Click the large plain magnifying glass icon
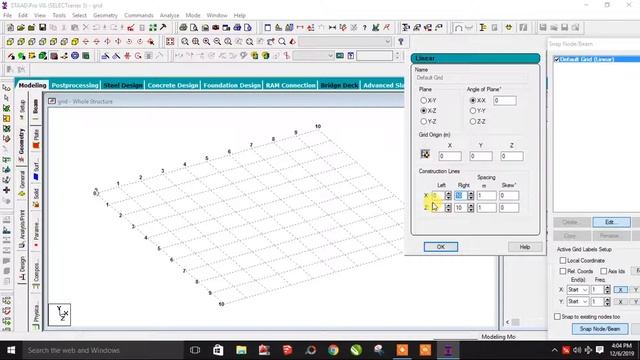This screenshot has width=640, height=360. [282, 42]
